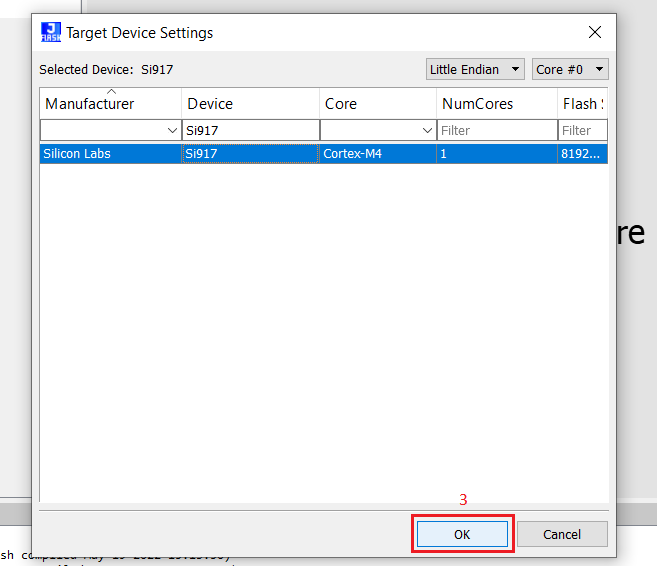Select the Silicon Labs manufacturer cell

pos(111,154)
